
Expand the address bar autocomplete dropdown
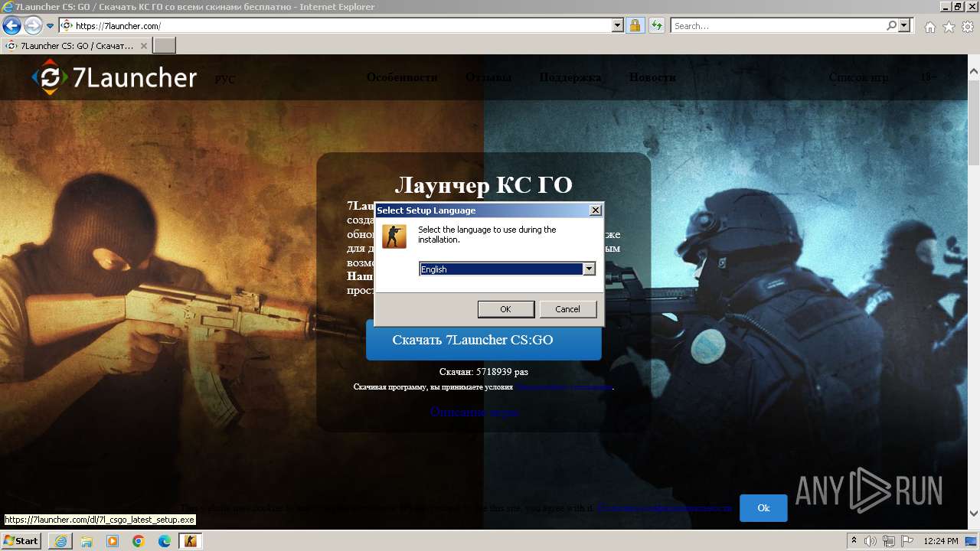coord(618,26)
